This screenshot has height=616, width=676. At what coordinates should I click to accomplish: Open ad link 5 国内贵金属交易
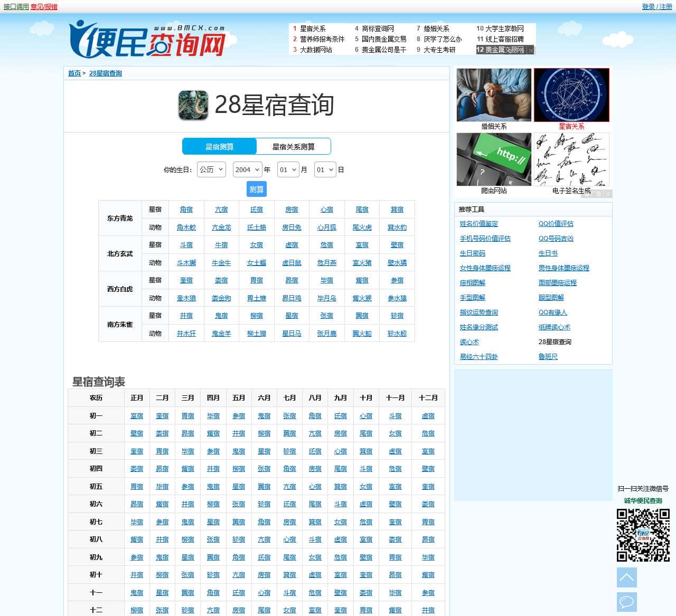coord(384,39)
